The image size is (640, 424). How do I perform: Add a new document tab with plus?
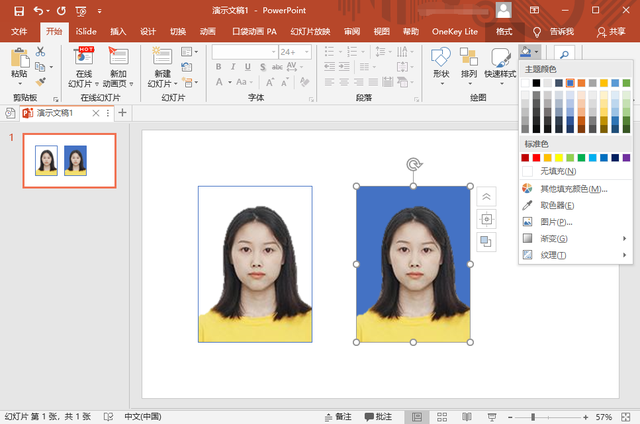point(122,113)
